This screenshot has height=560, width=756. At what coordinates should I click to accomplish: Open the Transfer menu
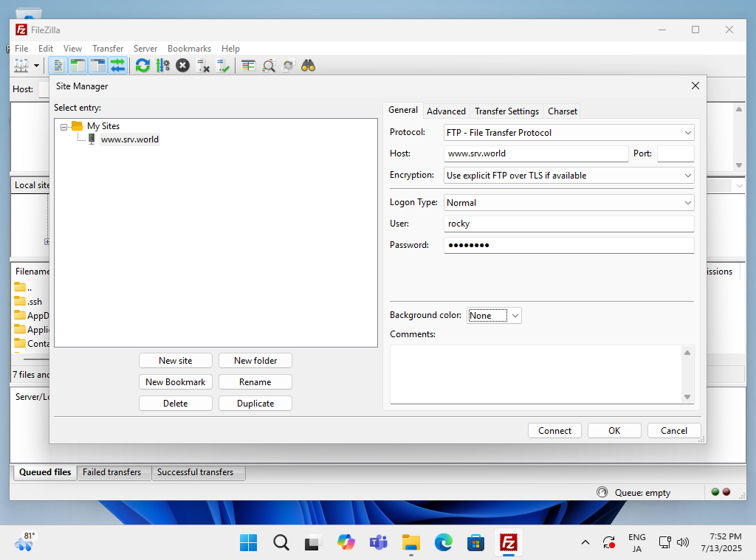click(x=108, y=49)
